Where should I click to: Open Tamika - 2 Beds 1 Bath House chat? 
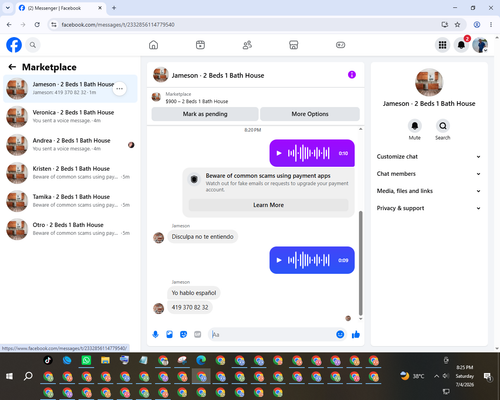[70, 201]
